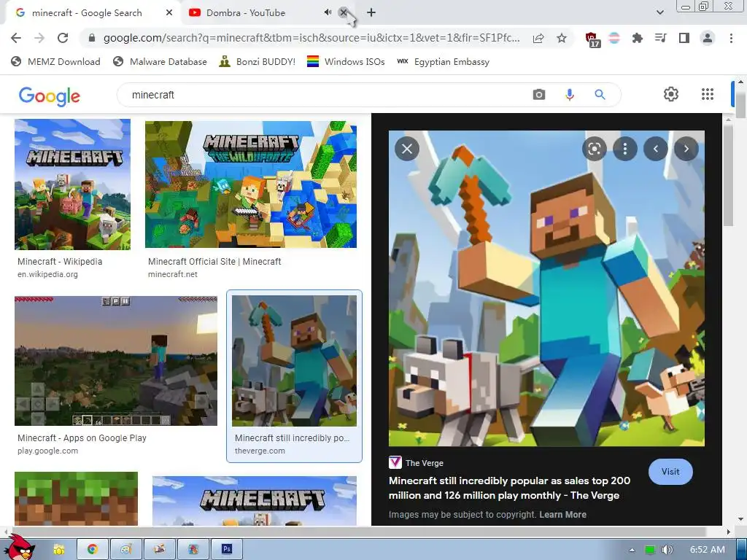Click the Google logo
Image resolution: width=747 pixels, height=560 pixels.
coord(50,96)
